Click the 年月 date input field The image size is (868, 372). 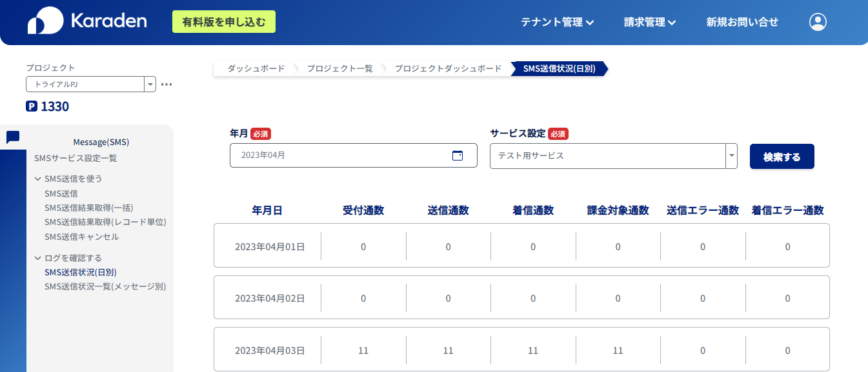pyautogui.click(x=353, y=155)
